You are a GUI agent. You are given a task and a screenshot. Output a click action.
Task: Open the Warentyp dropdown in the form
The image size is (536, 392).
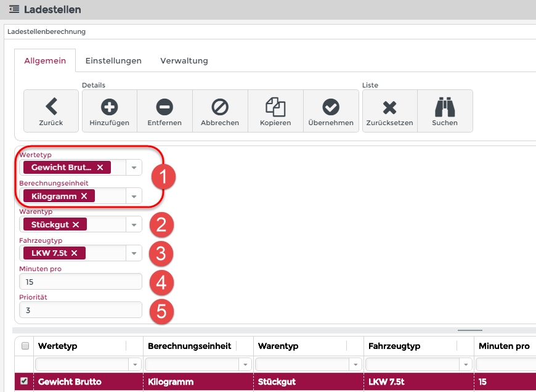(x=134, y=225)
